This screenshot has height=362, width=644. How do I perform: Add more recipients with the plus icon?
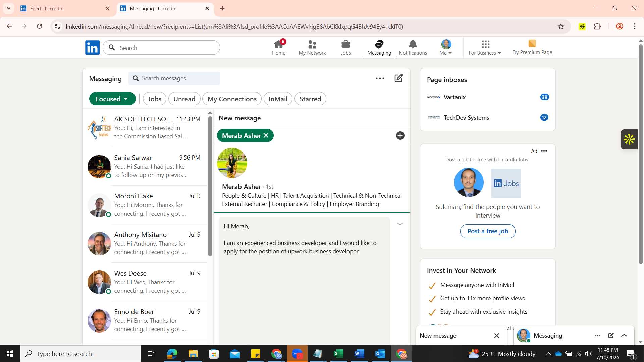[x=400, y=136]
